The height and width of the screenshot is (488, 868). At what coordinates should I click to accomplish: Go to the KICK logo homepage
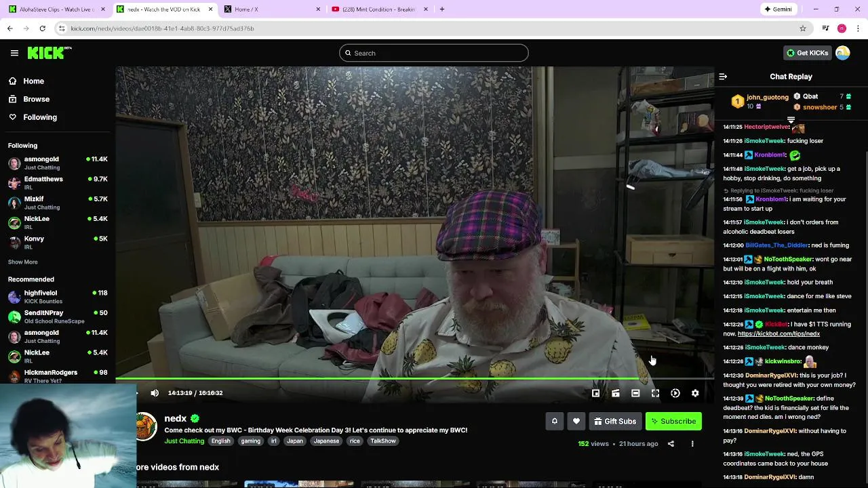click(x=50, y=53)
